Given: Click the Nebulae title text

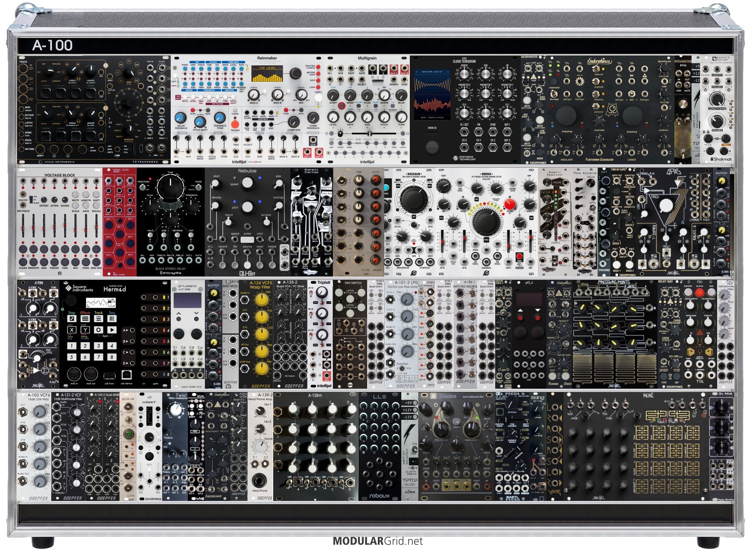Looking at the screenshot, I should [247, 171].
